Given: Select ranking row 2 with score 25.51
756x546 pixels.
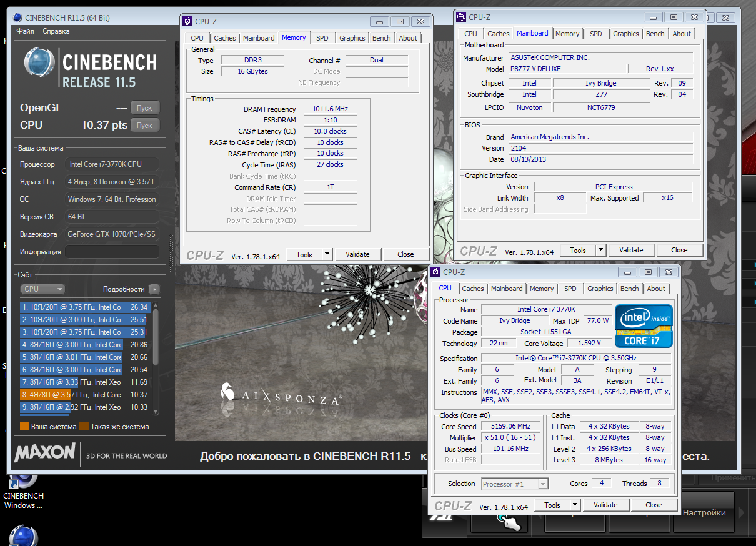Looking at the screenshot, I should click(85, 320).
